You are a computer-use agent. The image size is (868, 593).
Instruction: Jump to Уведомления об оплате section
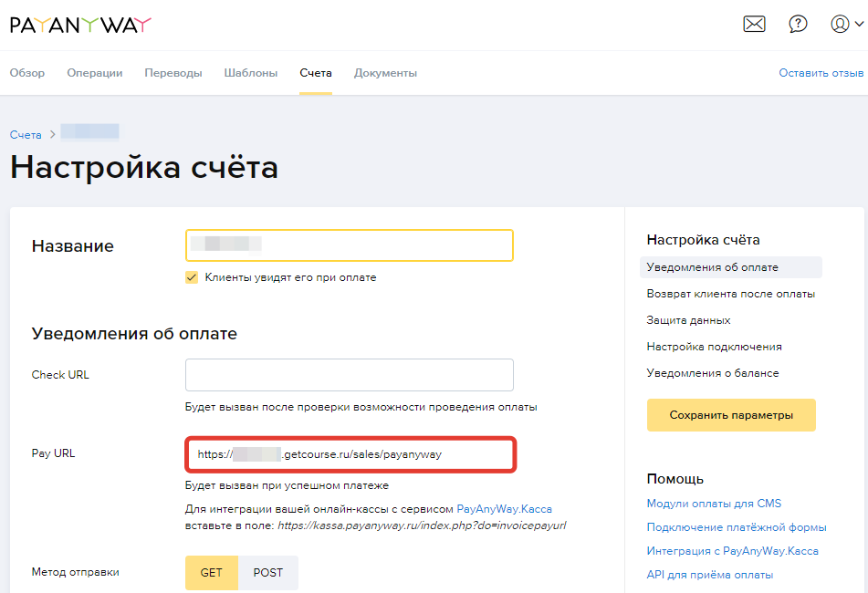731,267
